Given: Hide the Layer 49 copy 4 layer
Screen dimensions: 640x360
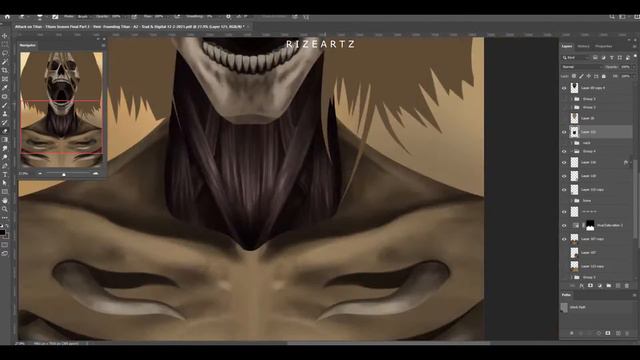Looking at the screenshot, I should click(564, 88).
